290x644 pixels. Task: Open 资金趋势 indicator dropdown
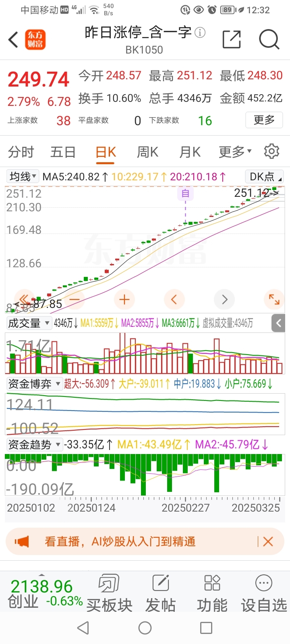point(34,445)
